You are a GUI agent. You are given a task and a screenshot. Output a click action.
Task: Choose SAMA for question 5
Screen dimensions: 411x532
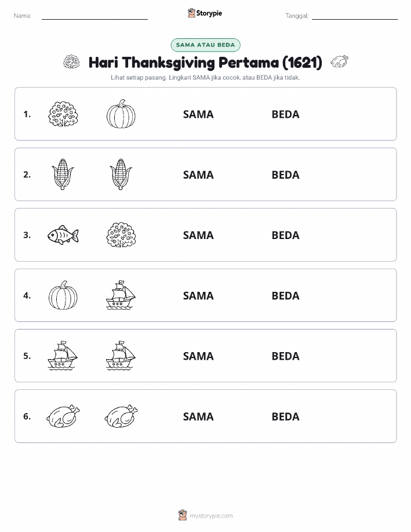tap(198, 356)
